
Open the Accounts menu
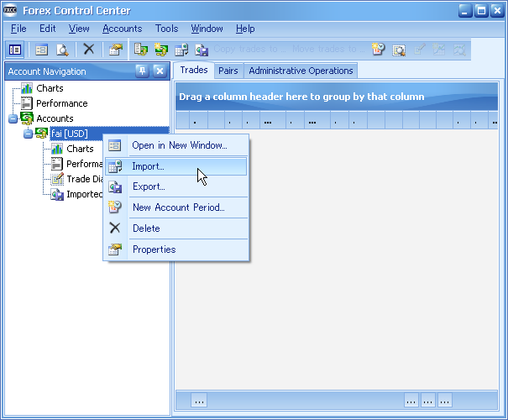(122, 29)
